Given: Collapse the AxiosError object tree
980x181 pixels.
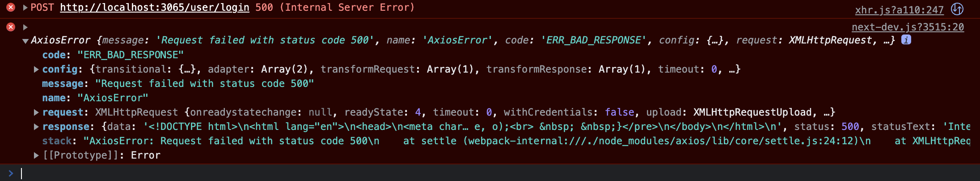Looking at the screenshot, I should click(25, 41).
